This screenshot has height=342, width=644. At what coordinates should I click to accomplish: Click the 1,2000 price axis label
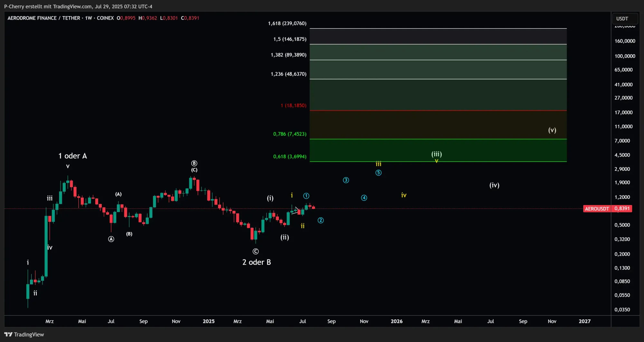pos(622,197)
